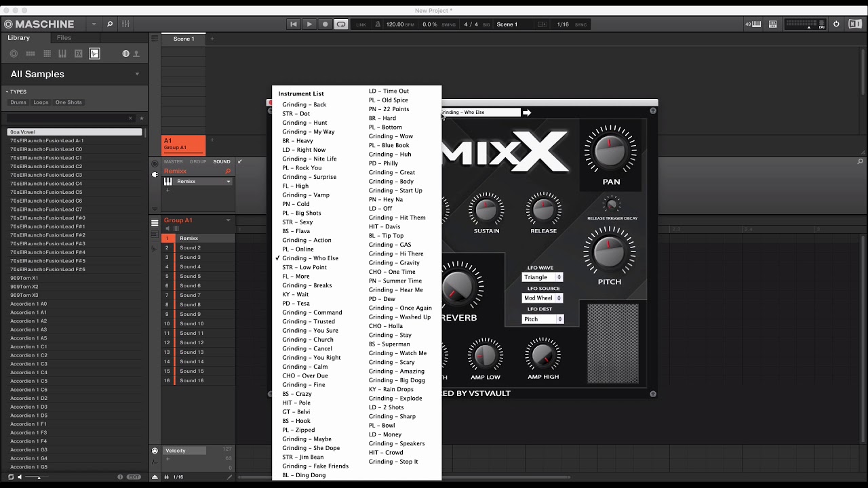Open the All Samples product dropdown
Image resolution: width=868 pixels, height=488 pixels.
[137, 74]
